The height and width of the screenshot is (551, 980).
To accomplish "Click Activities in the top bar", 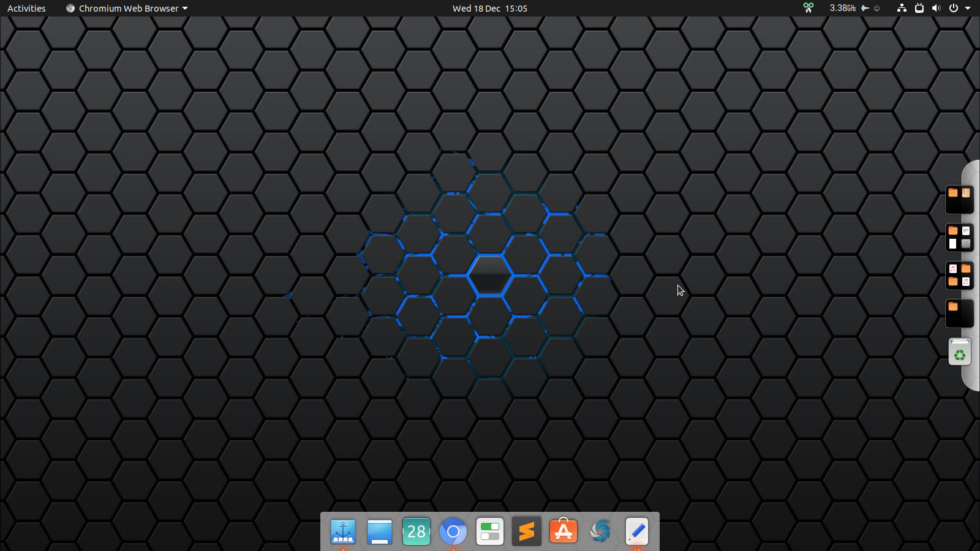I will 26,8.
